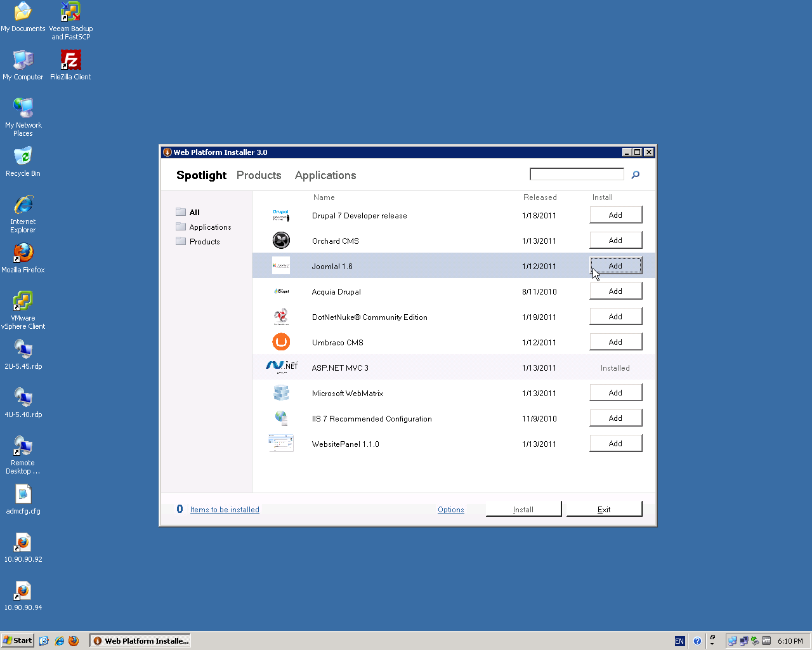Click the Exit button
Screen dimensions: 812x650
pyautogui.click(x=604, y=509)
